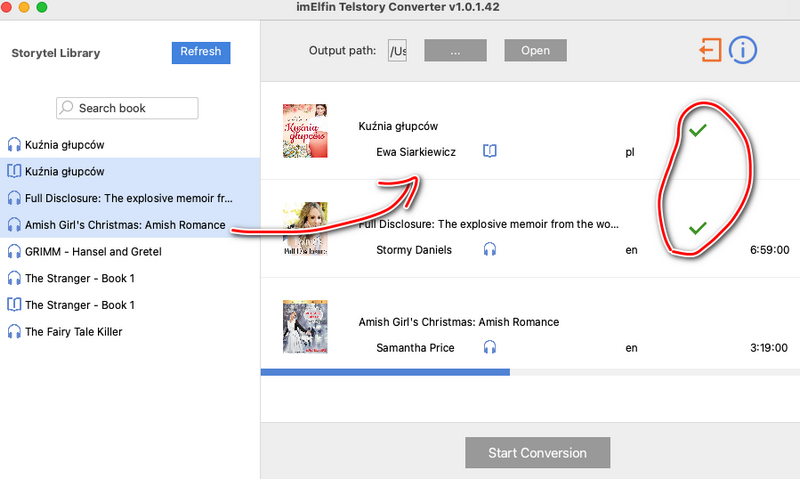Click the conversion progress bar
This screenshot has height=479, width=800.
tap(530, 372)
